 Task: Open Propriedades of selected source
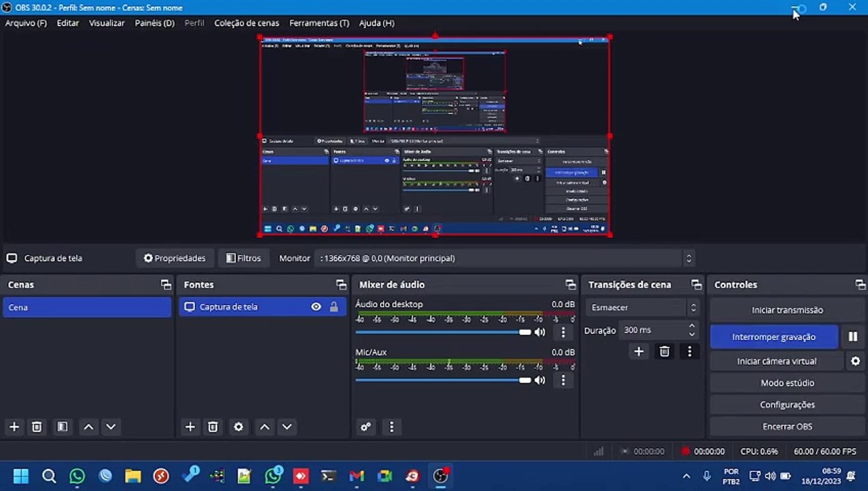pos(175,258)
